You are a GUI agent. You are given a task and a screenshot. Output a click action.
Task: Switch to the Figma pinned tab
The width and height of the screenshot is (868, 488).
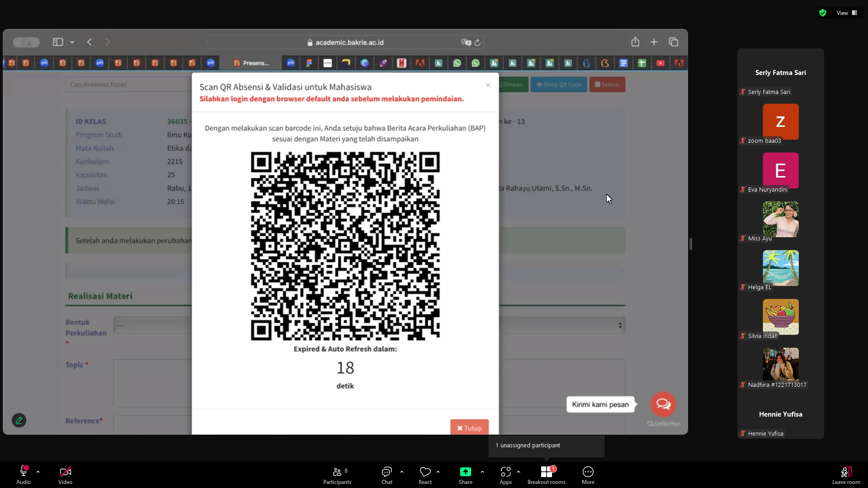point(309,63)
